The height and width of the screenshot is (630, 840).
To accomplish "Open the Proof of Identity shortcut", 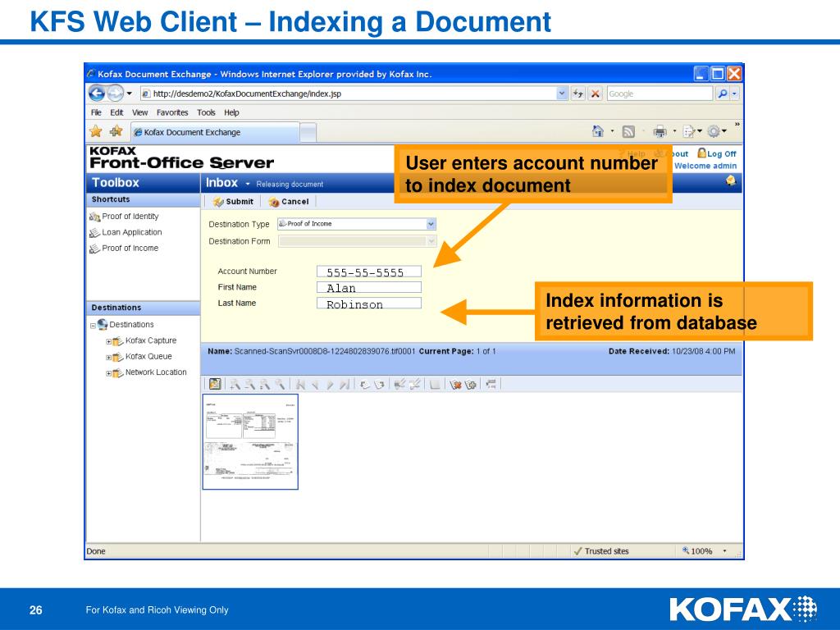I will pos(125,217).
